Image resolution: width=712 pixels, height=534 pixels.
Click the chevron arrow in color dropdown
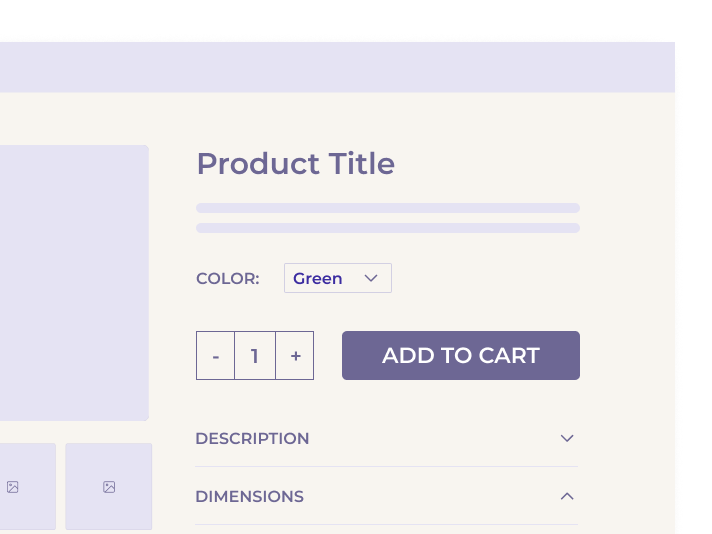[371, 278]
